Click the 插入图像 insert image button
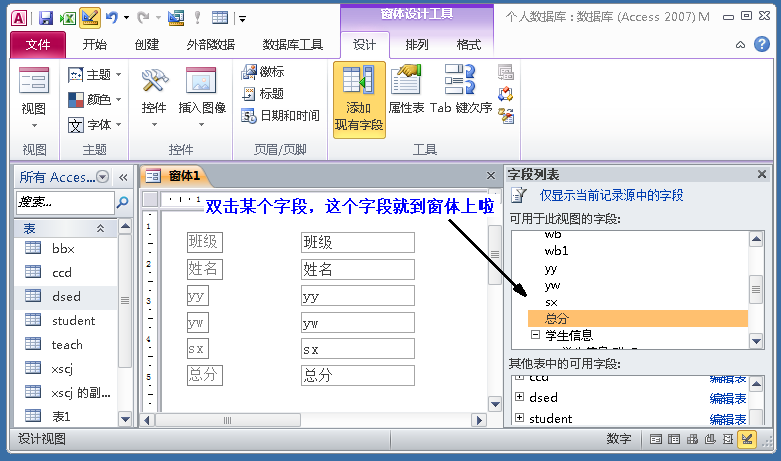 202,97
